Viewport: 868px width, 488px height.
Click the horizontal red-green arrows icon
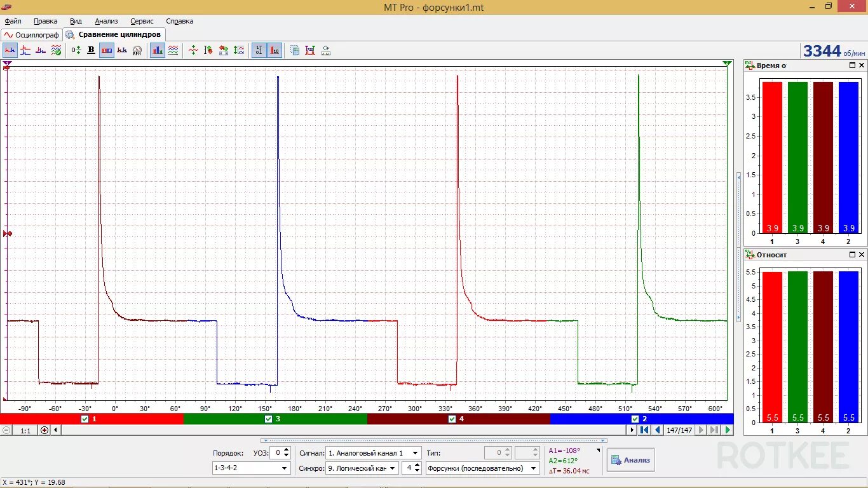pyautogui.click(x=224, y=50)
